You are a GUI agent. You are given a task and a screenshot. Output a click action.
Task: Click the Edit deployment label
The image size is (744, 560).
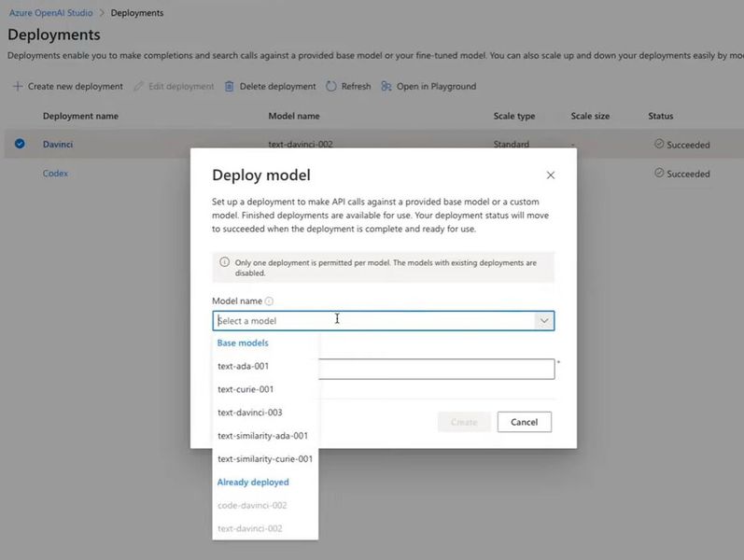coord(181,87)
